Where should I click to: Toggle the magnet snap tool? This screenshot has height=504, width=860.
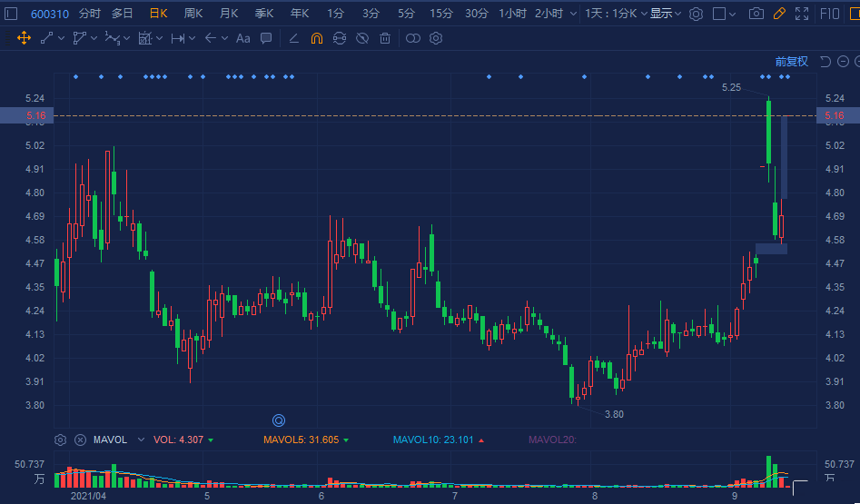pos(316,38)
